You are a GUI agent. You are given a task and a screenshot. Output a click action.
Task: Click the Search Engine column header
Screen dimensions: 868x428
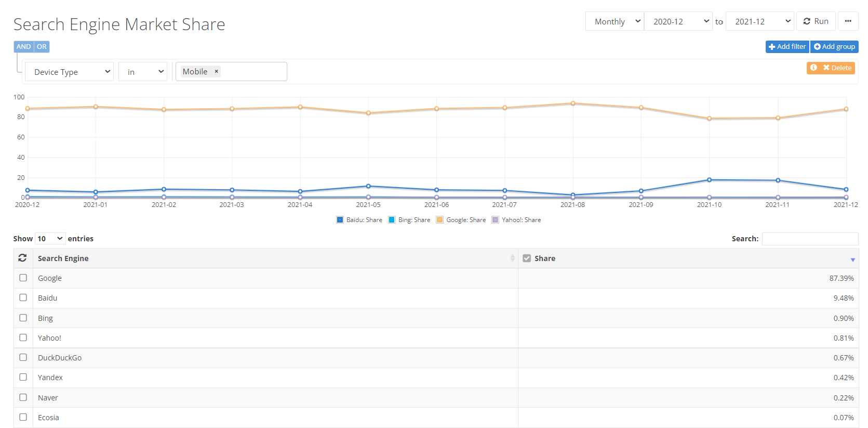(275, 258)
